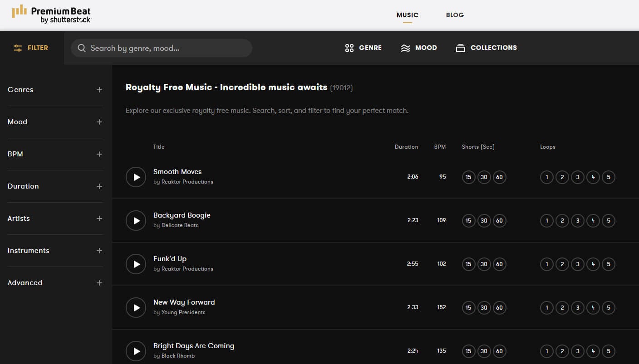This screenshot has width=639, height=364.
Task: Select 60 second short for Backyard Boogie
Action: [x=499, y=221]
